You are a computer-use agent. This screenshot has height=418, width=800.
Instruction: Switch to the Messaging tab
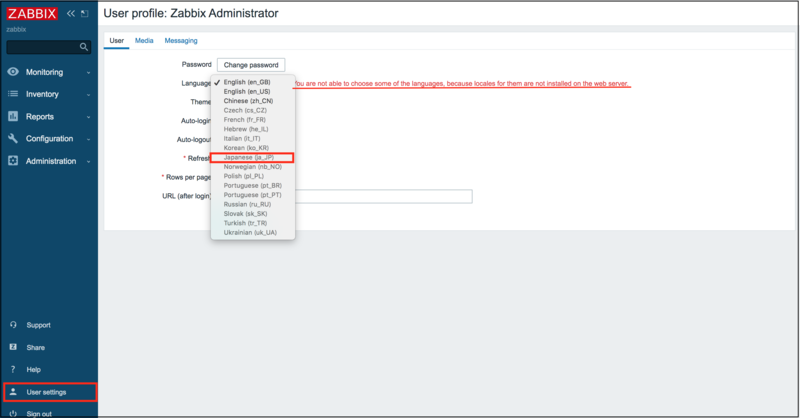coord(181,40)
